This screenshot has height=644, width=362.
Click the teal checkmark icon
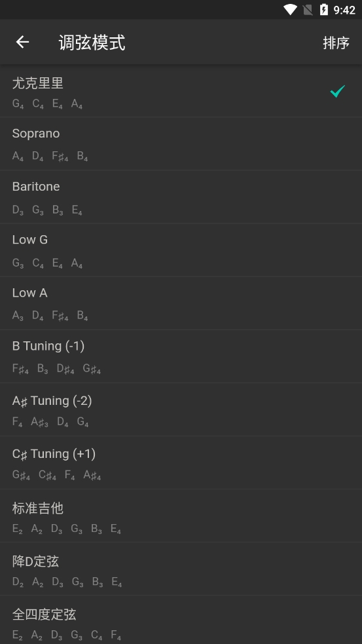337,91
